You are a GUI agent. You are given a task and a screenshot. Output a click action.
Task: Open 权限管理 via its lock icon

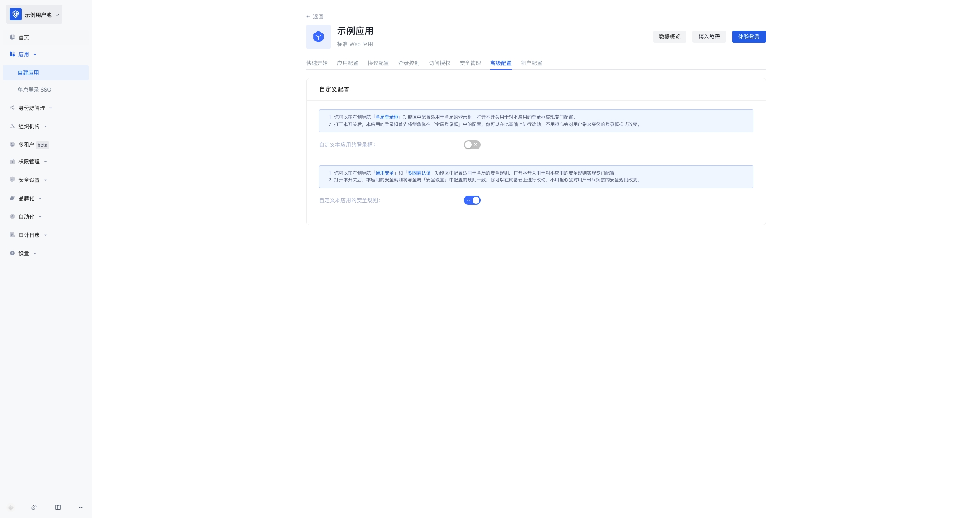point(12,161)
